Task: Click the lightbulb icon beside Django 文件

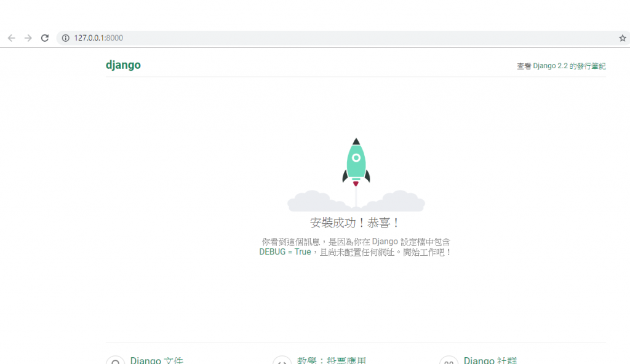Action: (115, 360)
